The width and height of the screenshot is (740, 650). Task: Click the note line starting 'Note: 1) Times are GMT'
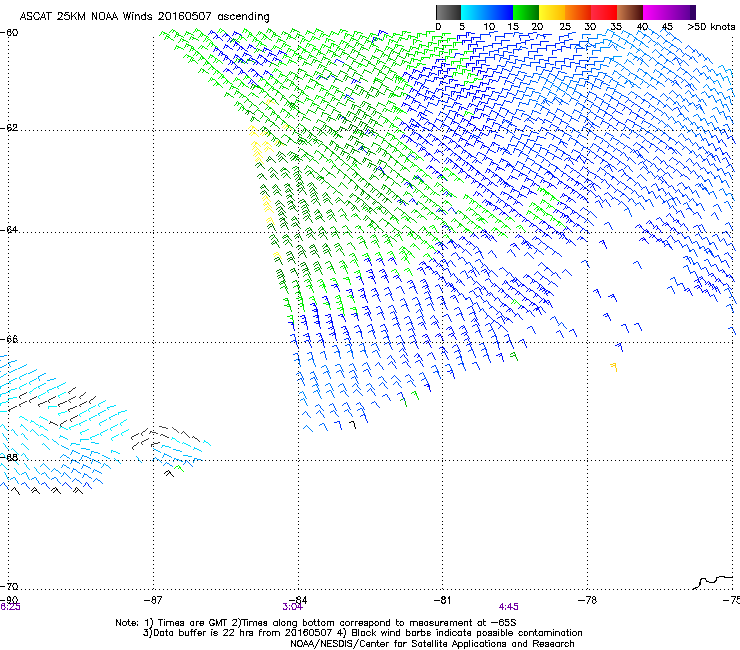pyautogui.click(x=316, y=623)
